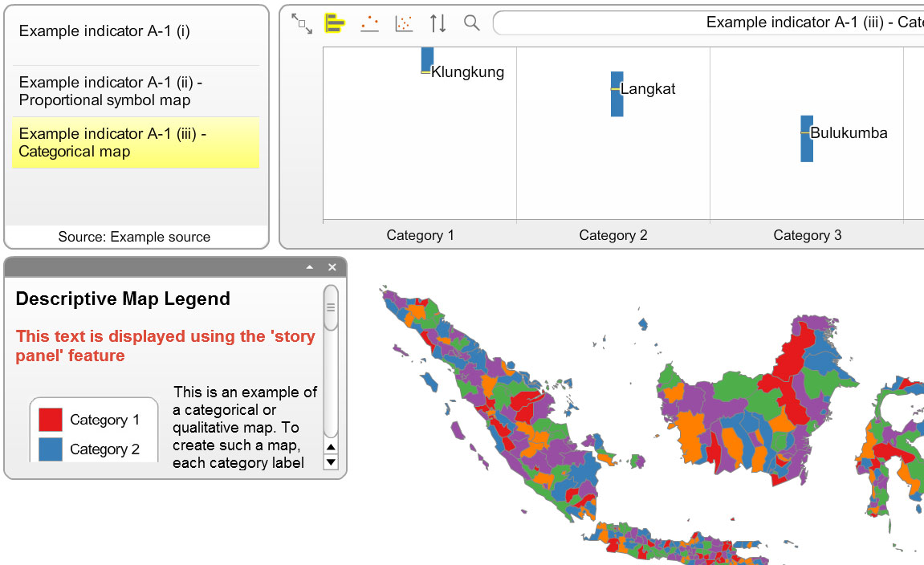Select the Proportional symbol map indicator

pyautogui.click(x=136, y=91)
